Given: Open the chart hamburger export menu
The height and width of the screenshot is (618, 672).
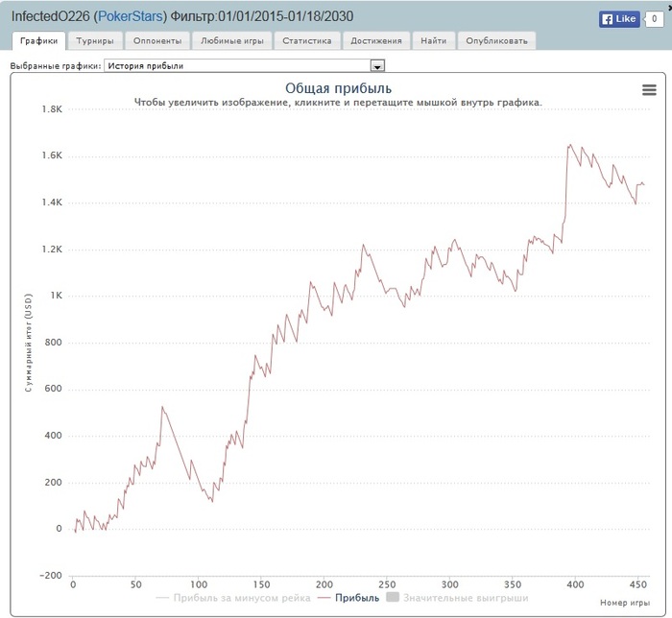Looking at the screenshot, I should (x=649, y=90).
